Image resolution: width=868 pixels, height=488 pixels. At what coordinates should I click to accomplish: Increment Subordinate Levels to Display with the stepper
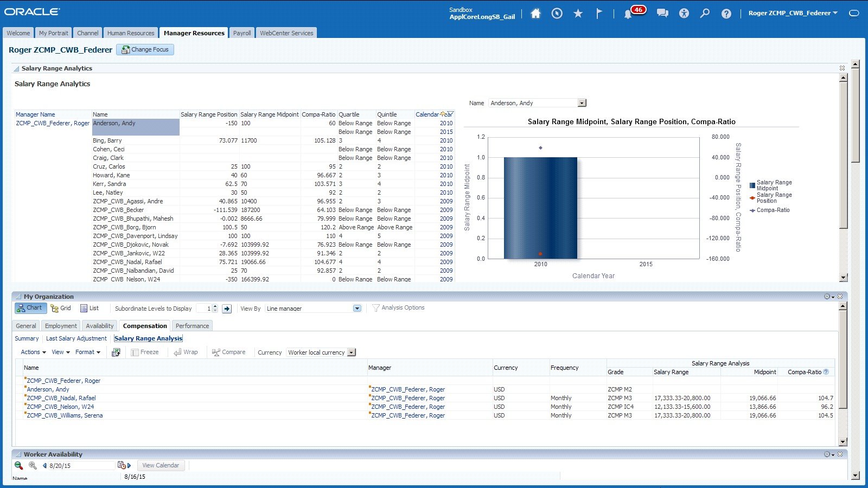(215, 306)
